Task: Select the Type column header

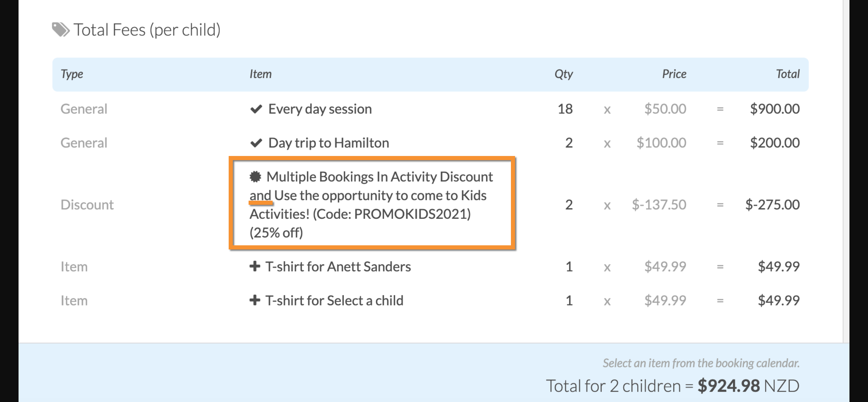Action: pyautogui.click(x=72, y=74)
